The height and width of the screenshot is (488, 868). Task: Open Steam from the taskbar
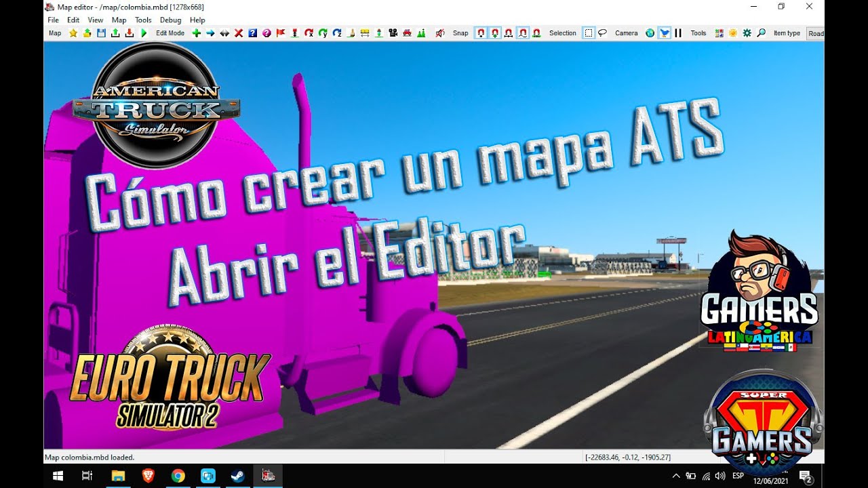pyautogui.click(x=237, y=476)
